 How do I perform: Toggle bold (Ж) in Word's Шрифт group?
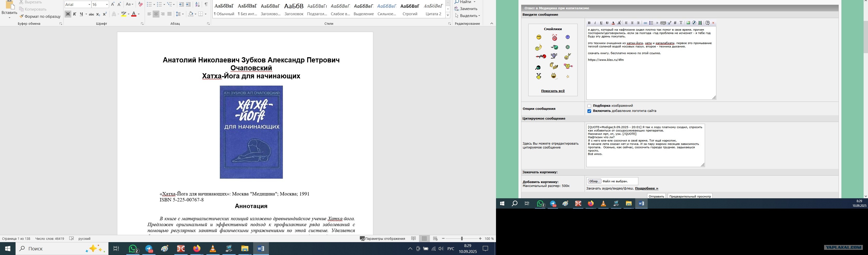[68, 14]
